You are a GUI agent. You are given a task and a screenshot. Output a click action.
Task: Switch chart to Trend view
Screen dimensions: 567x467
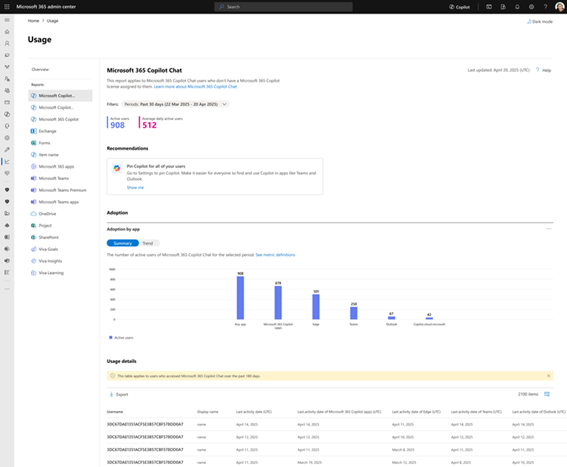point(148,243)
